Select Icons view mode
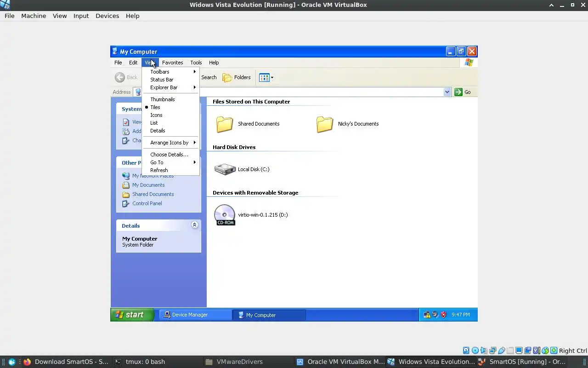 (x=170, y=115)
